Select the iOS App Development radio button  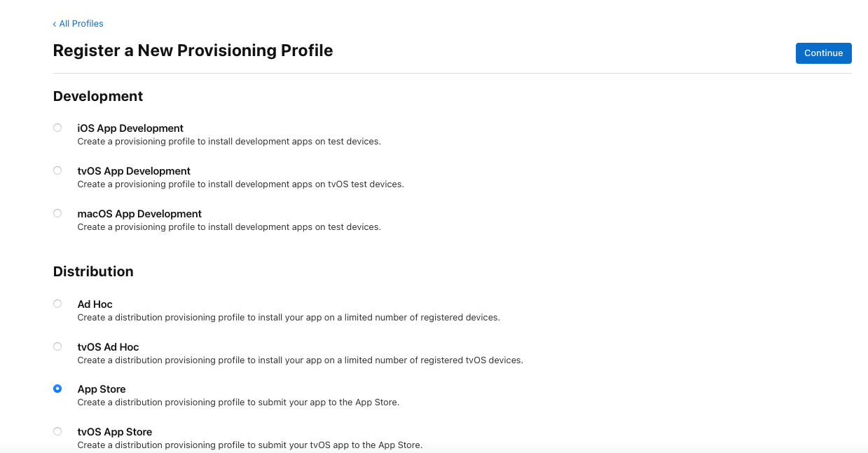[x=57, y=128]
